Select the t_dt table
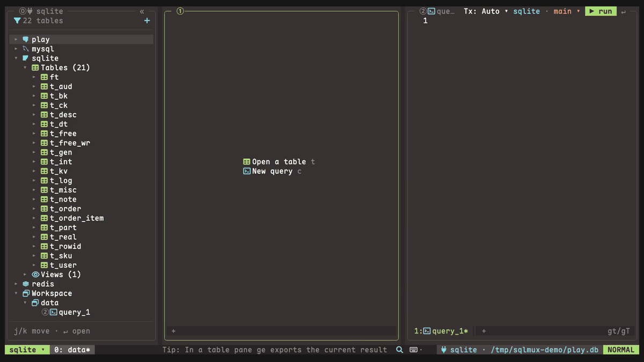Image resolution: width=644 pixels, height=362 pixels. point(59,124)
